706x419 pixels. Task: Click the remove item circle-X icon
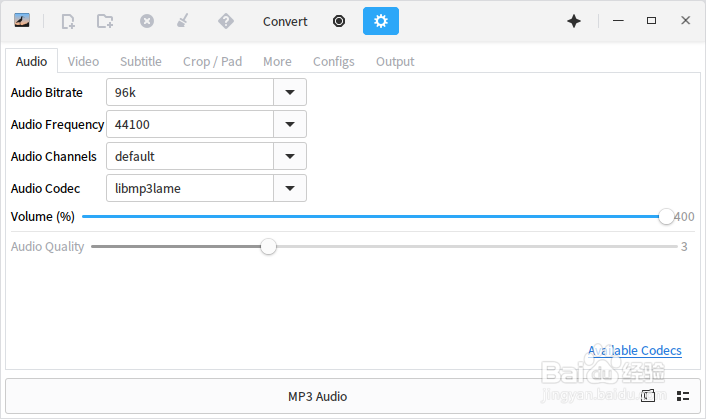coord(147,21)
